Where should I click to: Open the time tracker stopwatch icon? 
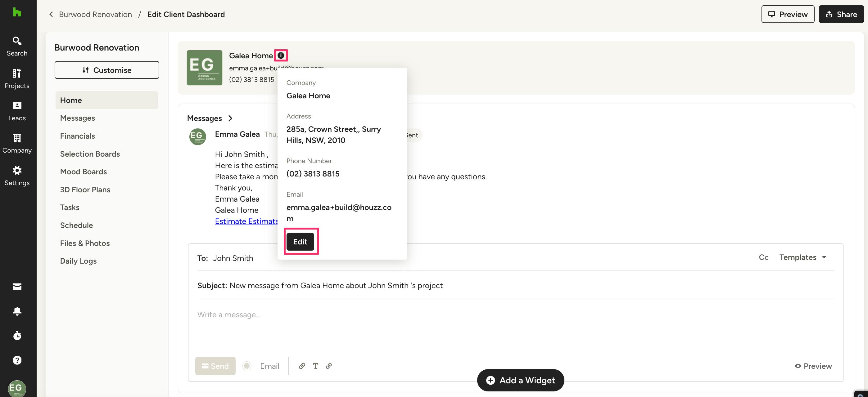tap(17, 335)
